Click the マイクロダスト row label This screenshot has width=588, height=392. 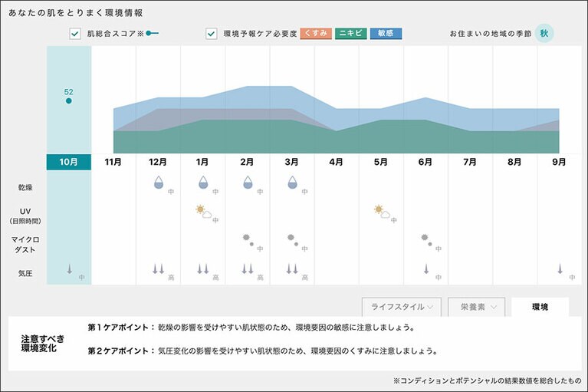(25, 245)
